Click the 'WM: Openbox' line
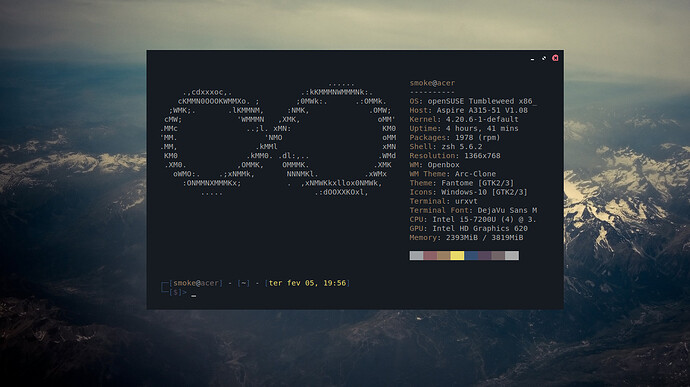 click(434, 165)
